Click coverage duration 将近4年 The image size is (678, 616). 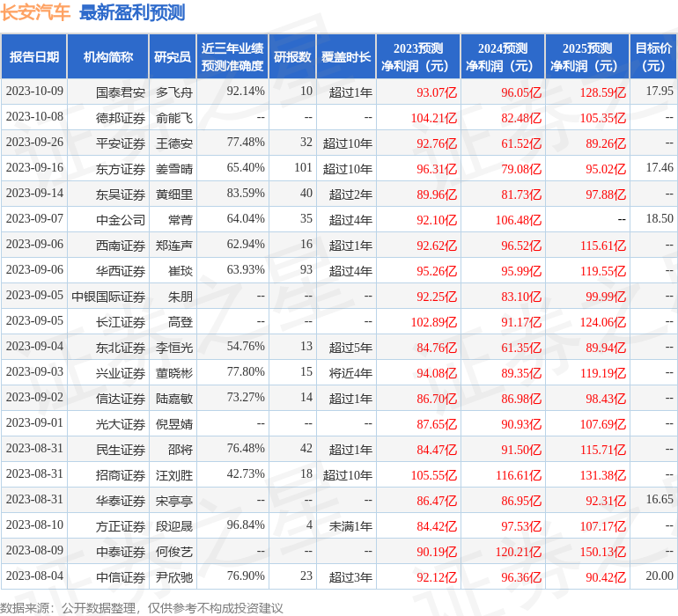tap(350, 372)
